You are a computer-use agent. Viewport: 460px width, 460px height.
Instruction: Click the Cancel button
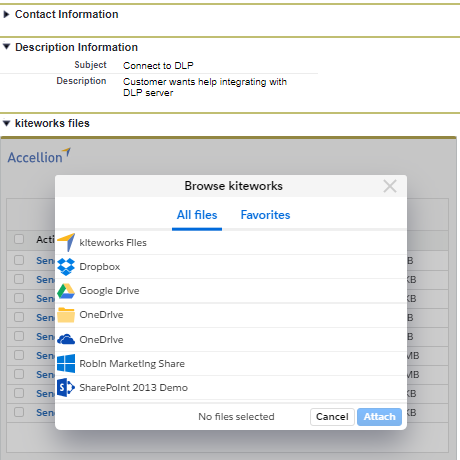(x=332, y=417)
